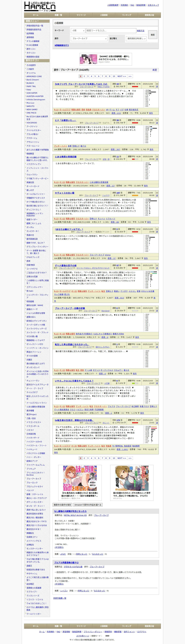Screen dimensions: 185x644
Task: Open novel とある教師の青春記録
Action: (x=66, y=157)
